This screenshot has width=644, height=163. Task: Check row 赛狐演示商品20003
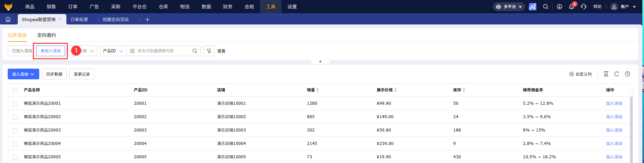15,131
